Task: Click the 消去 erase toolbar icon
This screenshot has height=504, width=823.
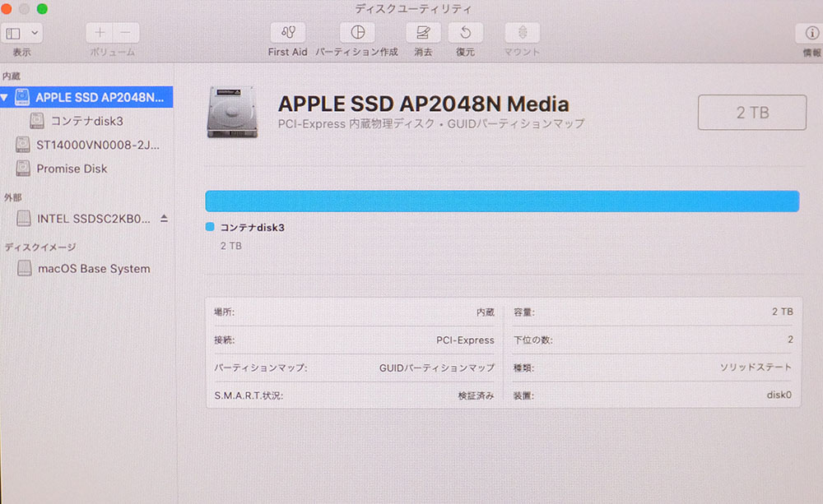Action: coord(423,33)
